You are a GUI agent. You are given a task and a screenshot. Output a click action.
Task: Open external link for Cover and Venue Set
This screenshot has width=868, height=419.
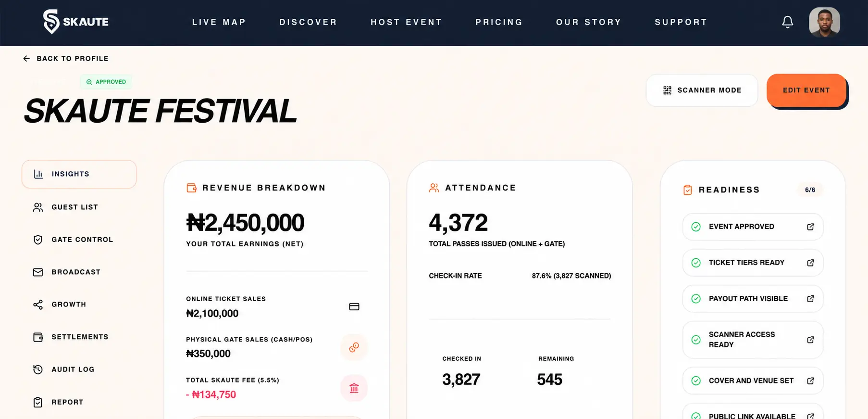click(810, 381)
